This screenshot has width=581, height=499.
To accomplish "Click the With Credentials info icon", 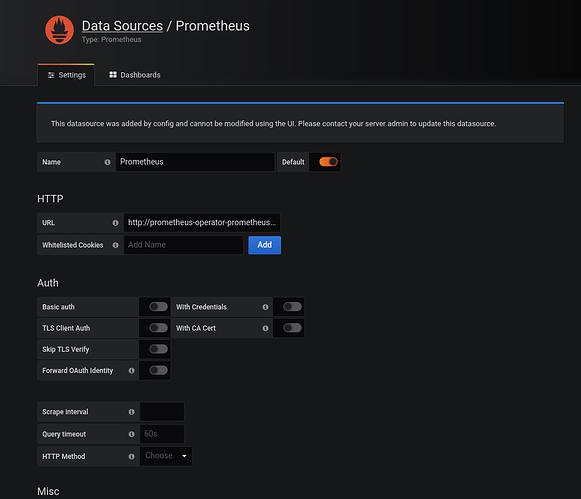I will (265, 307).
